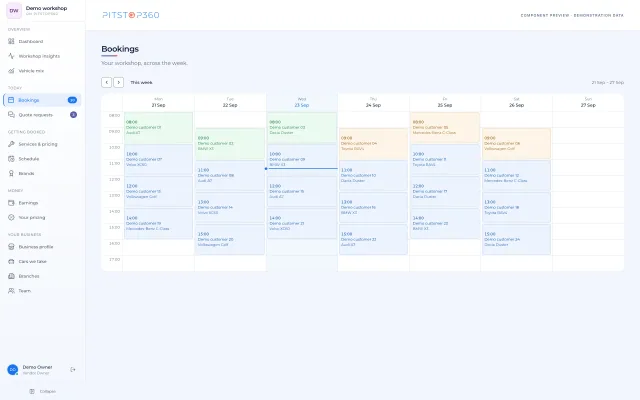Click the This week button
This screenshot has height=400, width=640.
click(141, 82)
